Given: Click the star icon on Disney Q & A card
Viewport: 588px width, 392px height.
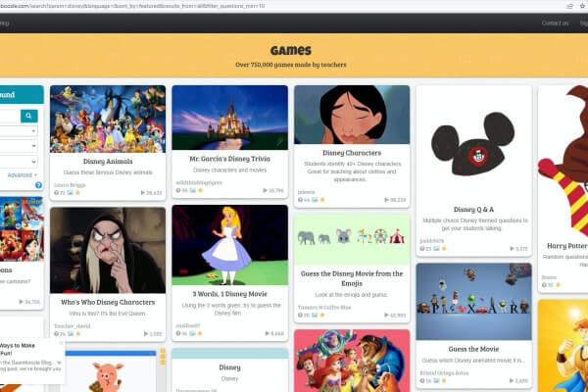Looking at the screenshot, I should (444, 249).
